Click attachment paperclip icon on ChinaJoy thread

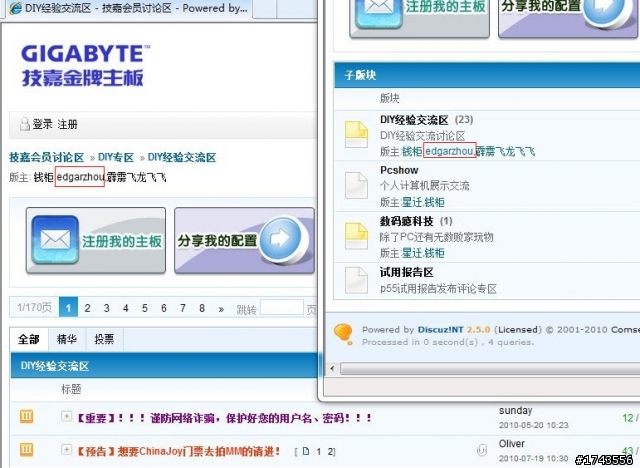tap(481, 450)
